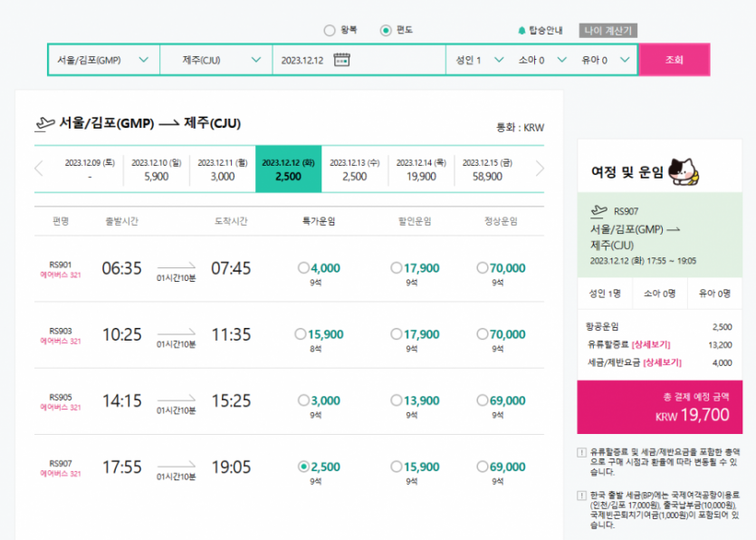Viewport: 756px width, 540px height.
Task: Show later dates with right arrow
Action: 541,169
